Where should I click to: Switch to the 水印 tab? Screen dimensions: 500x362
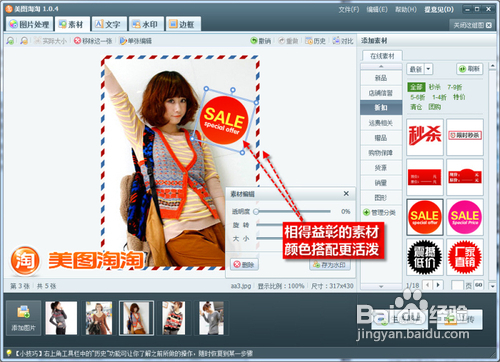click(x=146, y=24)
